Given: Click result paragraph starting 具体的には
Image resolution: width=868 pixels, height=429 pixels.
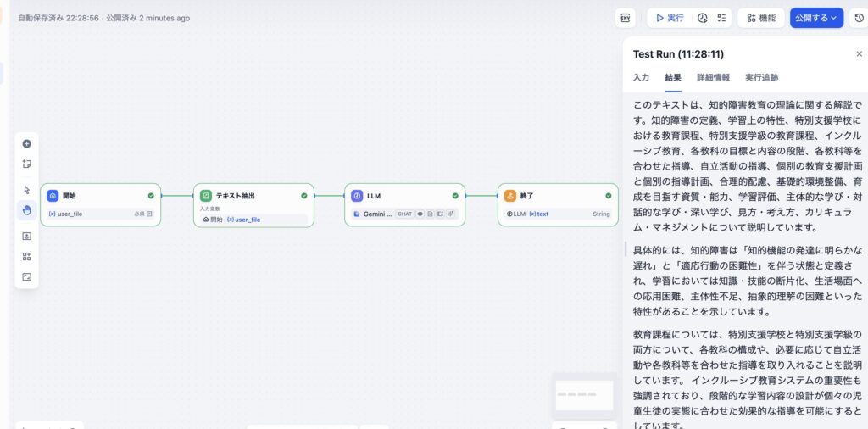Looking at the screenshot, I should [x=748, y=281].
